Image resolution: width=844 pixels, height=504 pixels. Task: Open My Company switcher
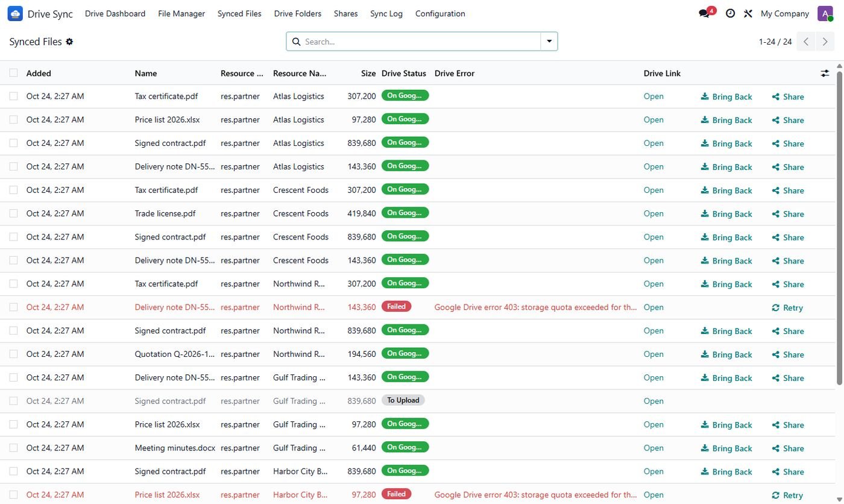(x=784, y=13)
